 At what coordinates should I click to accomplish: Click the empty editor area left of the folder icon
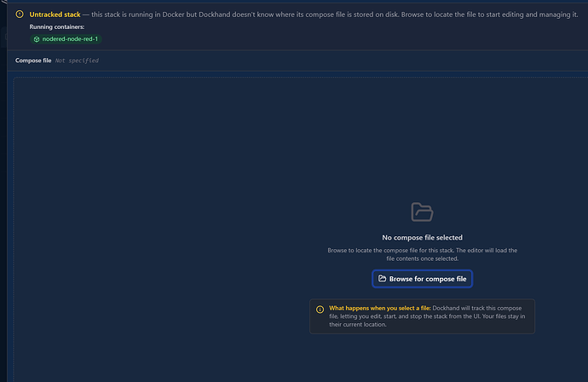point(170,213)
